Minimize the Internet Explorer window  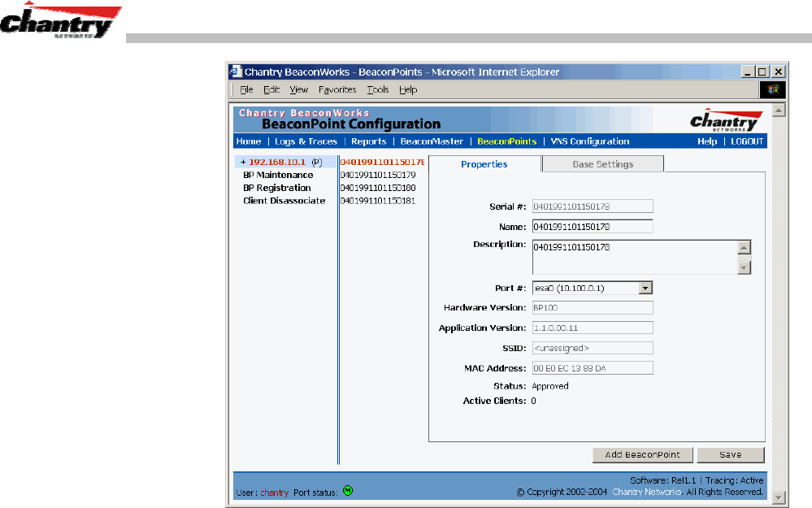pyautogui.click(x=747, y=72)
